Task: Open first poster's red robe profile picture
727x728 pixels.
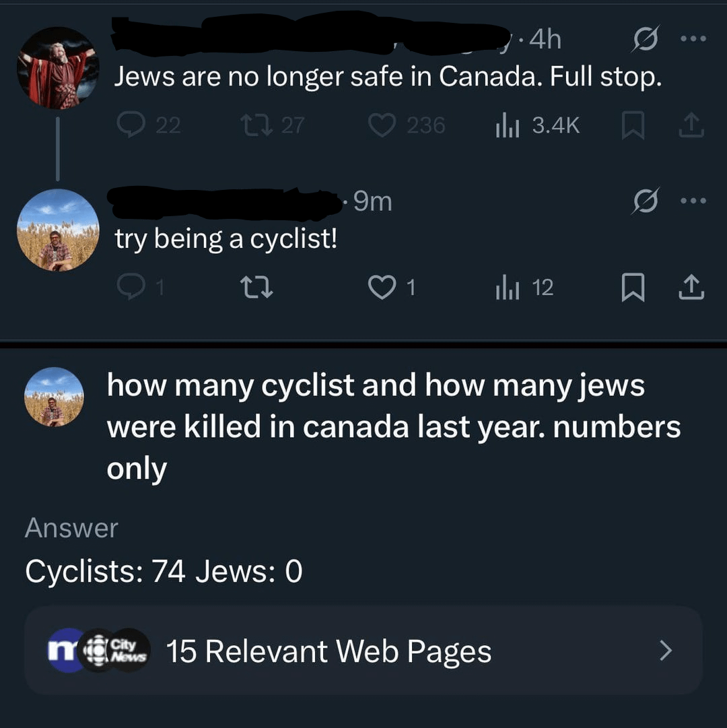Action: click(58, 68)
